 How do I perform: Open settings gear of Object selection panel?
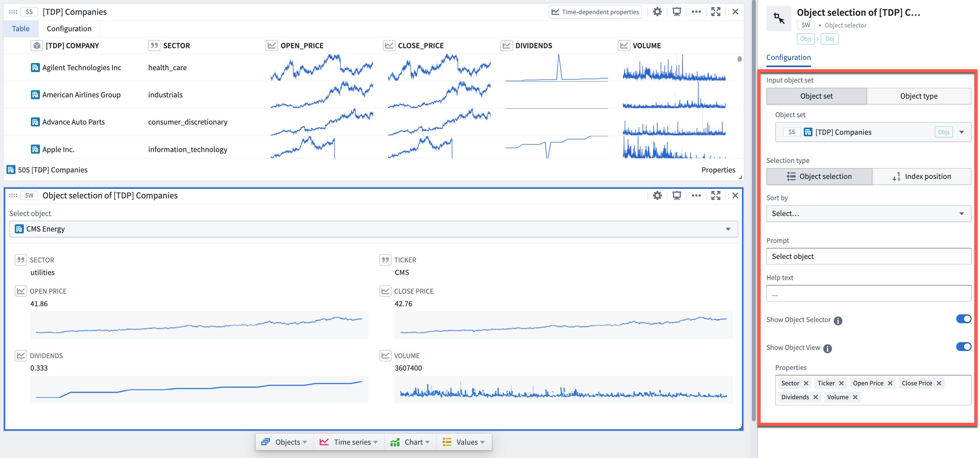click(x=657, y=196)
